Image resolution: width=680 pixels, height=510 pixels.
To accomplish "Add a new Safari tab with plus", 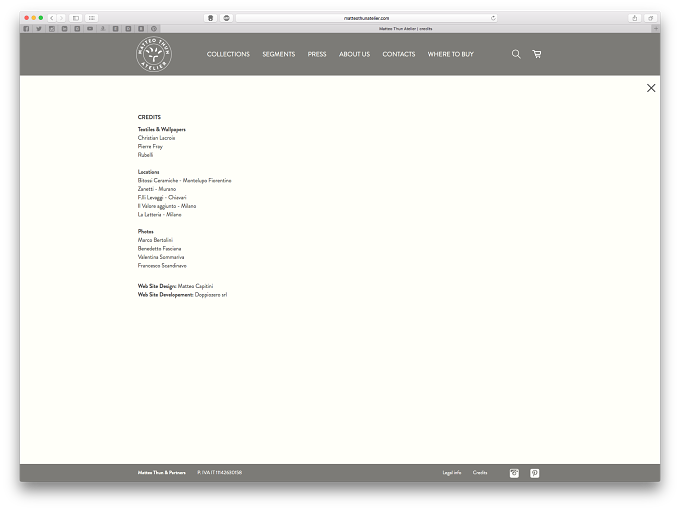I will tap(656, 29).
